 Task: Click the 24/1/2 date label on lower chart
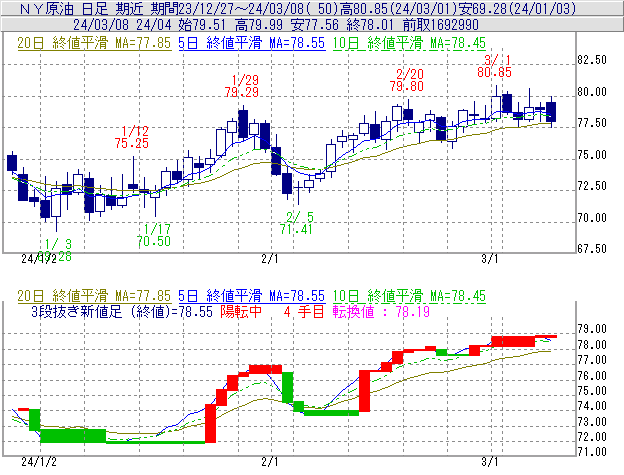click(x=39, y=462)
